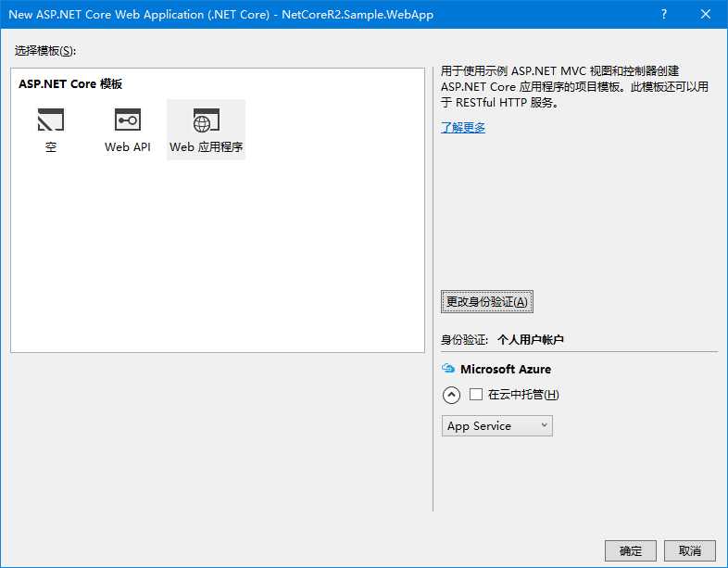This screenshot has height=568, width=728.
Task: Open help via the question mark icon
Action: [x=664, y=15]
